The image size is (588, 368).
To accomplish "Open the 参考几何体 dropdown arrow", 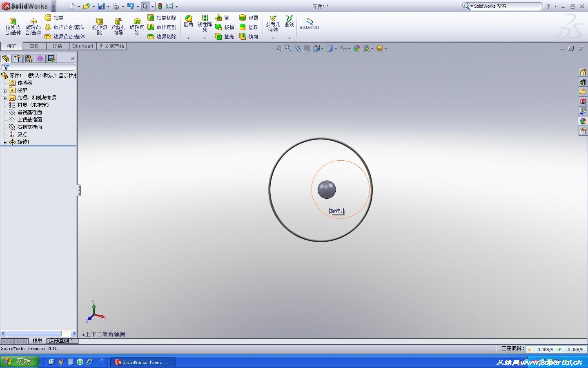I will (273, 38).
